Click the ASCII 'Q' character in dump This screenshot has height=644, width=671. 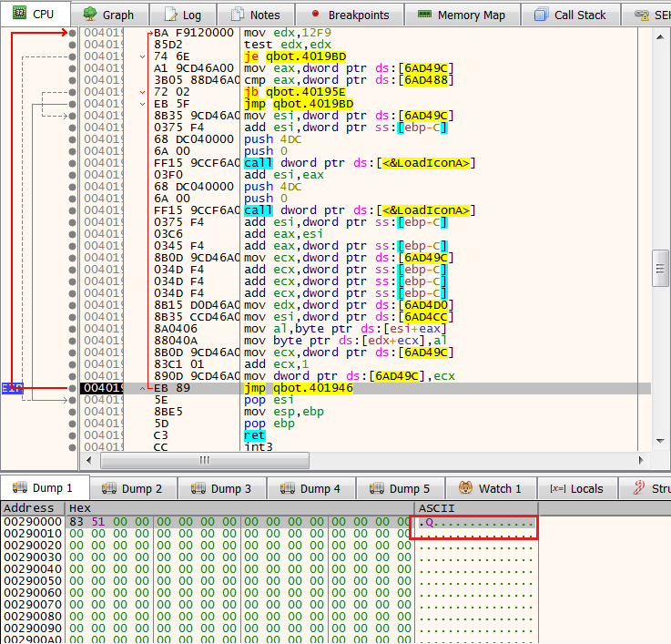pyautogui.click(x=429, y=522)
